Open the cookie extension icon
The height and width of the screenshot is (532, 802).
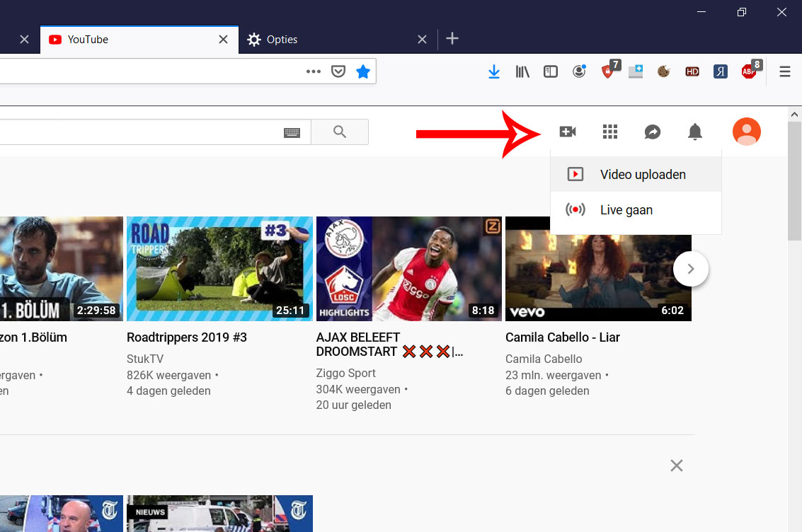(663, 71)
